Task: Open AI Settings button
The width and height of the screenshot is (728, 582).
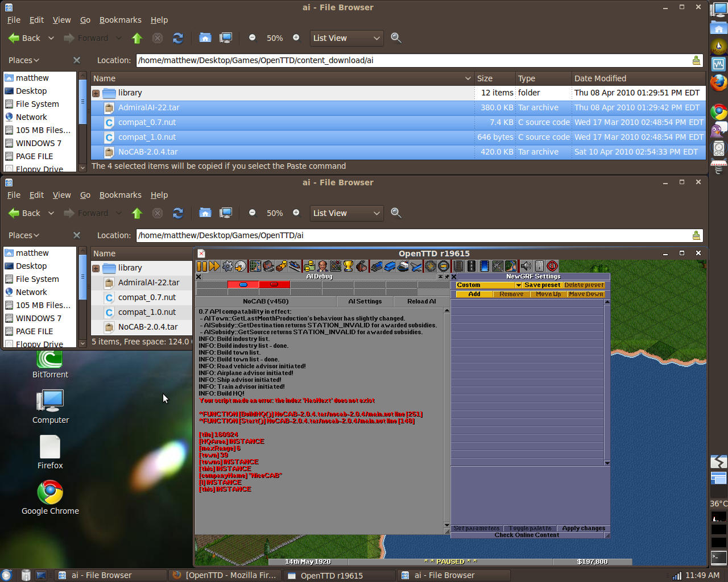Action: (365, 301)
